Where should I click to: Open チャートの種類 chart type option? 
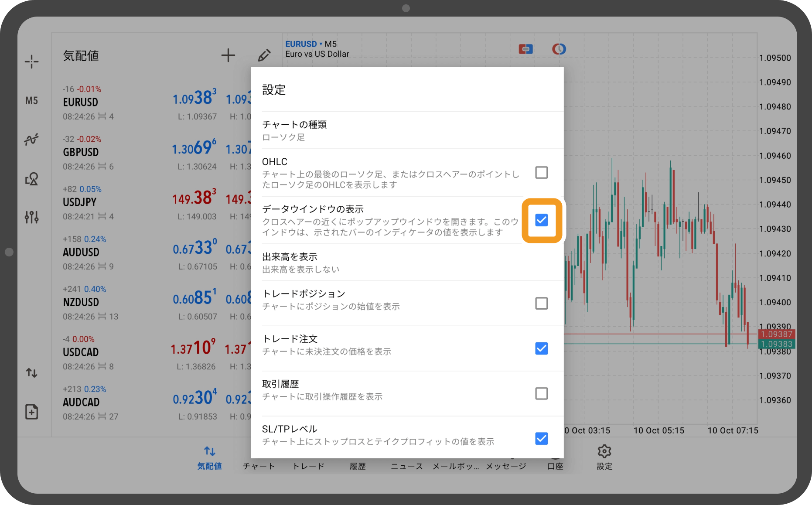coord(413,130)
